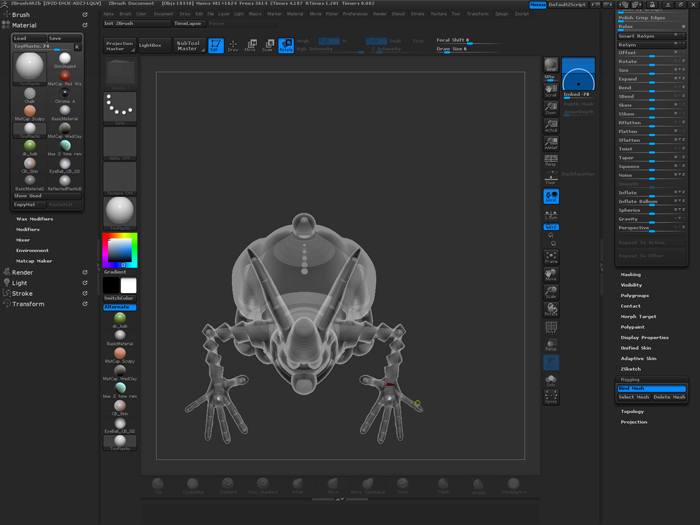Click the Scale view icon in right shelf
Screen dimensions: 700x525
551,292
